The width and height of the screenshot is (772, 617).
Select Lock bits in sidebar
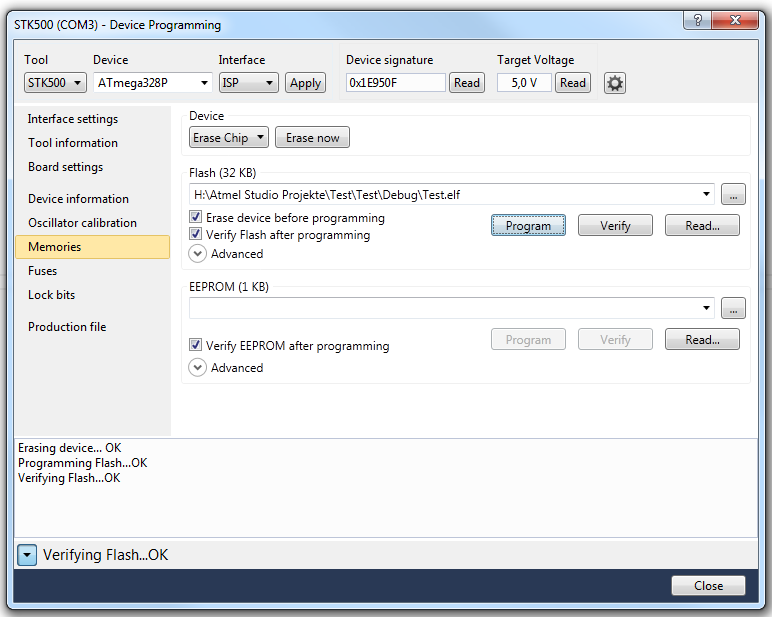pyautogui.click(x=52, y=295)
